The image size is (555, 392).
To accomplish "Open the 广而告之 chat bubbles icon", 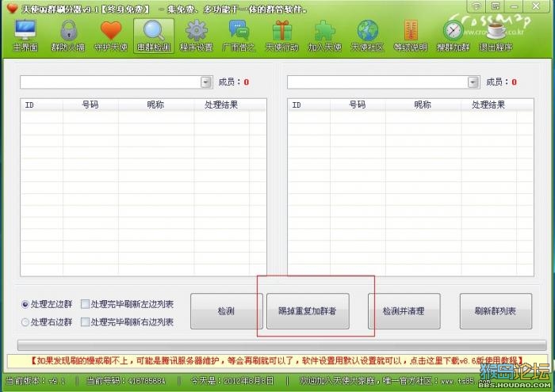I will (239, 36).
